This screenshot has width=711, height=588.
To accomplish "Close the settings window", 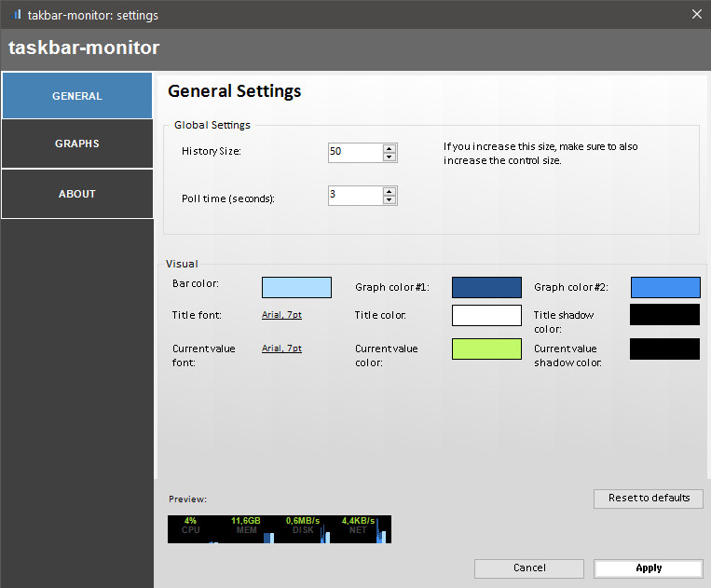I will 697,14.
